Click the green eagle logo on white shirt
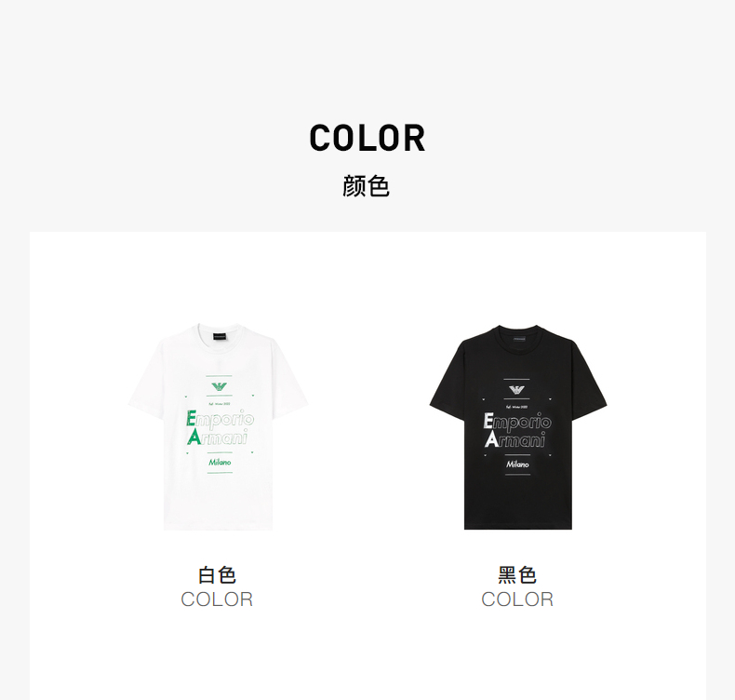 [x=219, y=387]
